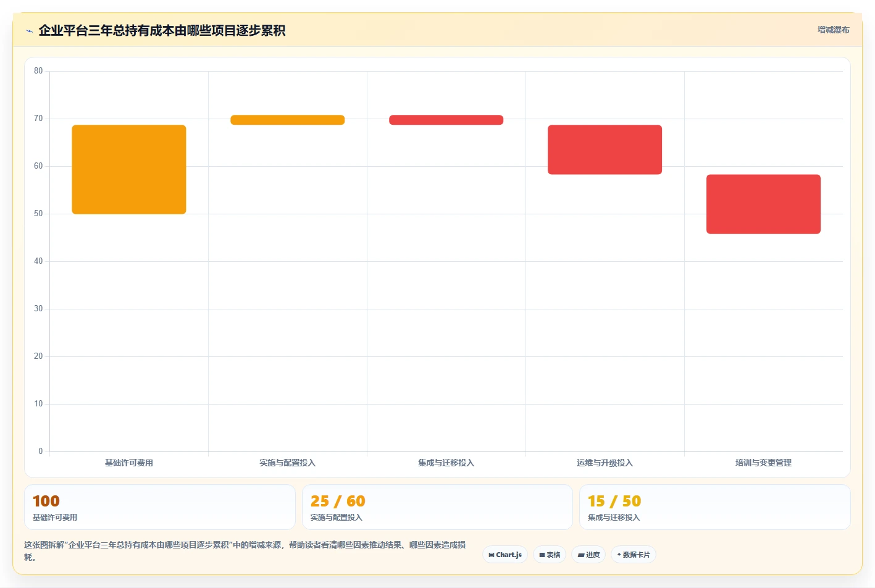The width and height of the screenshot is (875, 588).
Task: Click the description text starting with 这张图拆解
Action: tap(245, 551)
